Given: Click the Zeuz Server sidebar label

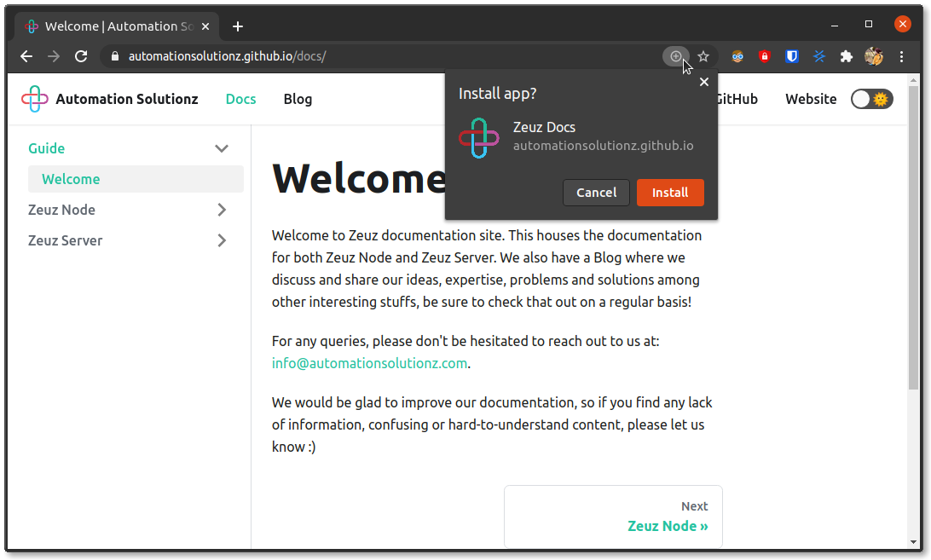Looking at the screenshot, I should point(65,240).
